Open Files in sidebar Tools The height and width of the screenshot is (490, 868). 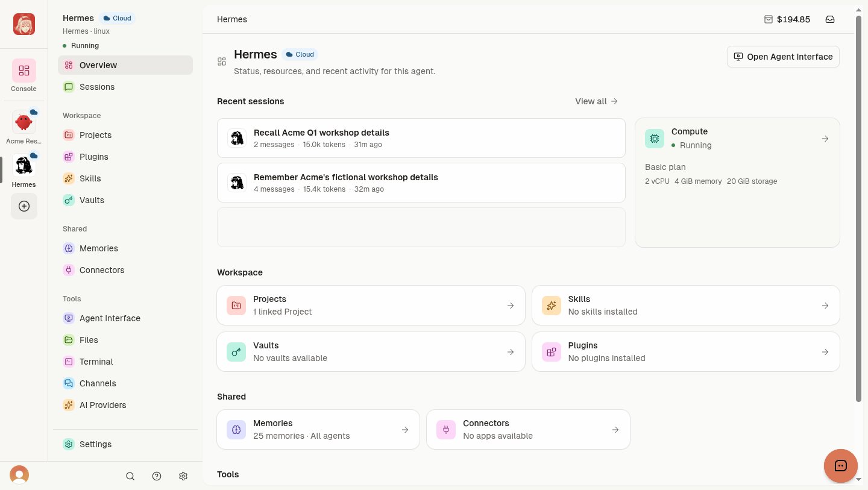pyautogui.click(x=125, y=340)
